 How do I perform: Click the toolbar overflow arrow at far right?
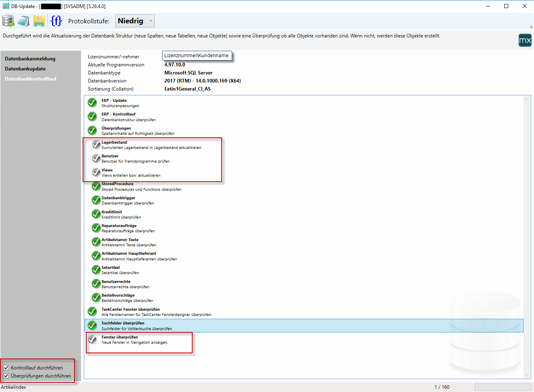(x=531, y=27)
